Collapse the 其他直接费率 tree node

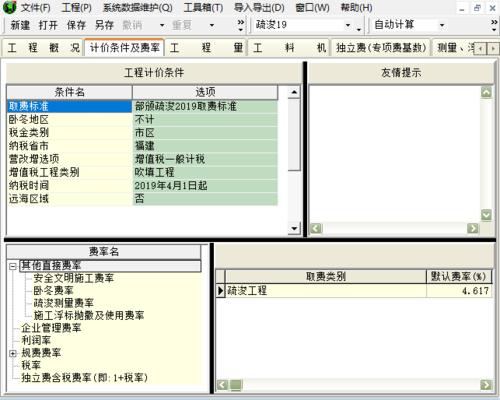[x=13, y=266]
